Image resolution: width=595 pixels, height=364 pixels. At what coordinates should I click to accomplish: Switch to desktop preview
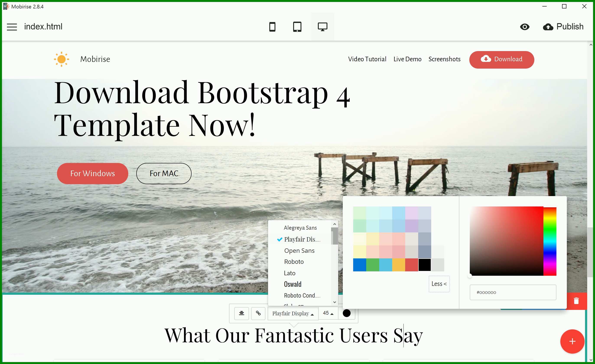click(x=322, y=27)
